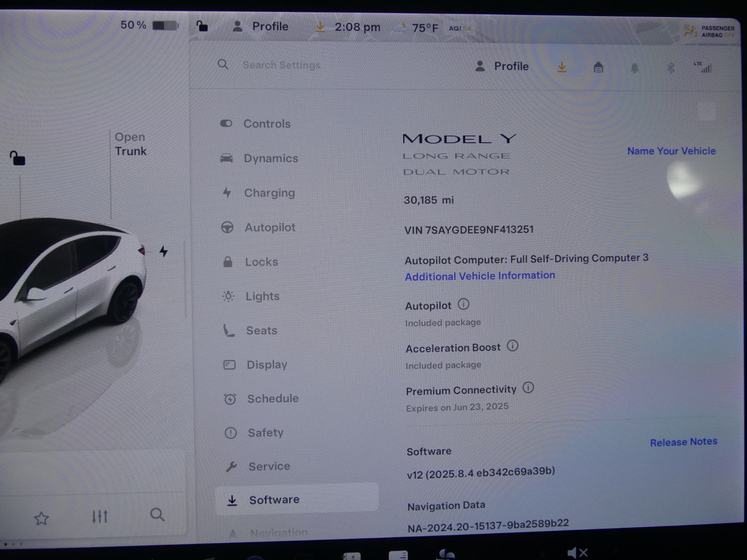Click the Premium Connectivity info icon
The width and height of the screenshot is (747, 560).
(x=528, y=388)
